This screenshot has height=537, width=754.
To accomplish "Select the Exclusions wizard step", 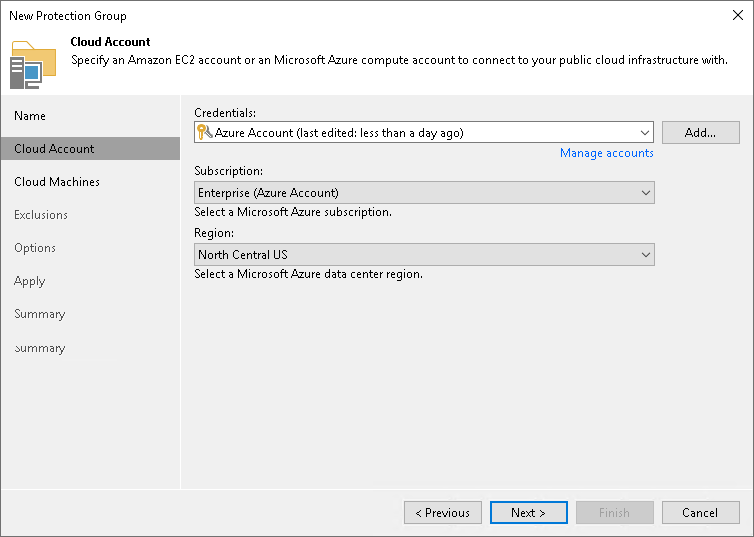I will pos(41,215).
